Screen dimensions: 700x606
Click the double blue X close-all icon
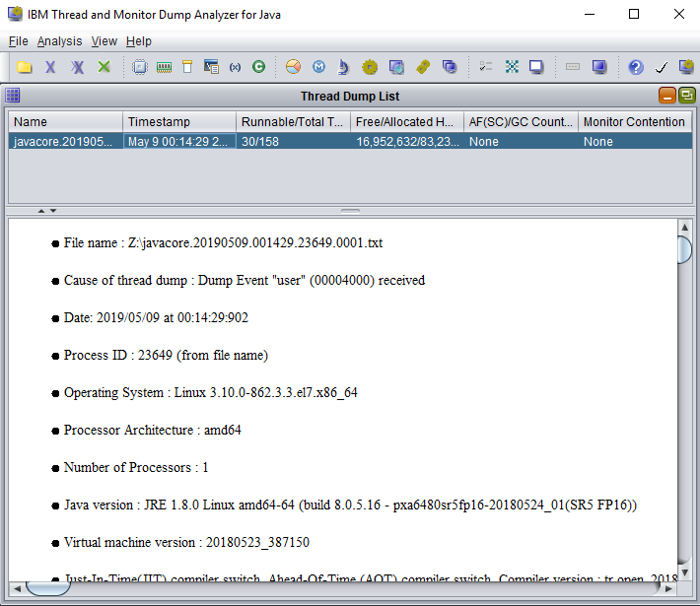click(77, 67)
